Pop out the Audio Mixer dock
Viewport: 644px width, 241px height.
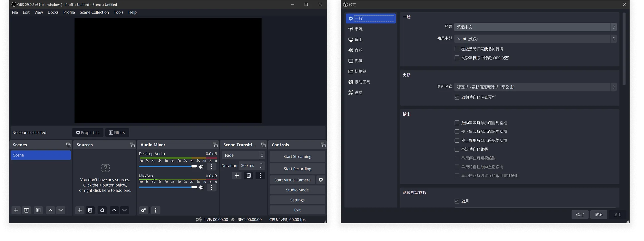click(215, 145)
